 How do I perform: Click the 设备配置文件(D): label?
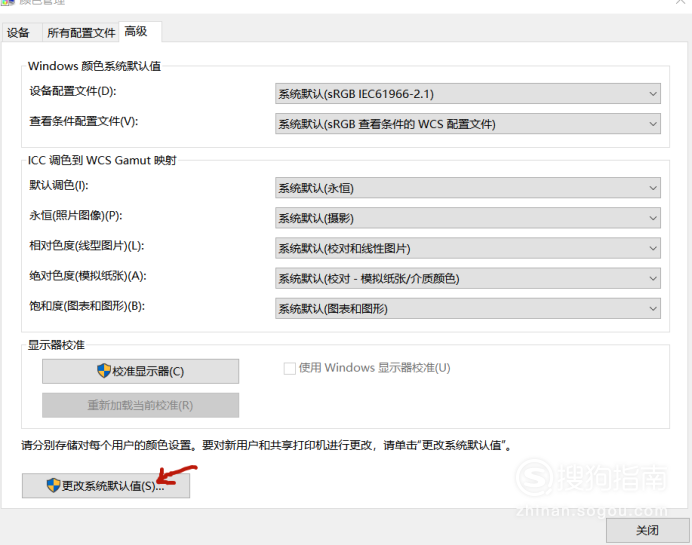click(x=73, y=91)
